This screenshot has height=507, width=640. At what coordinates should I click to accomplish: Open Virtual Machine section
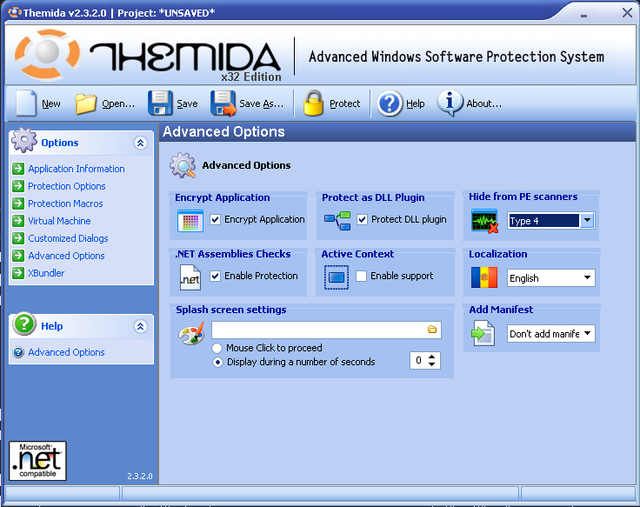(60, 221)
